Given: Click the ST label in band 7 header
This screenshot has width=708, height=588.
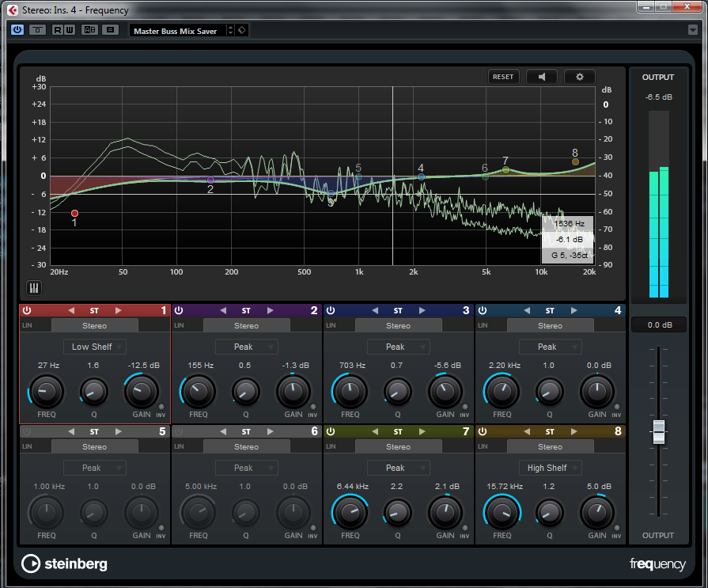Looking at the screenshot, I should (398, 432).
